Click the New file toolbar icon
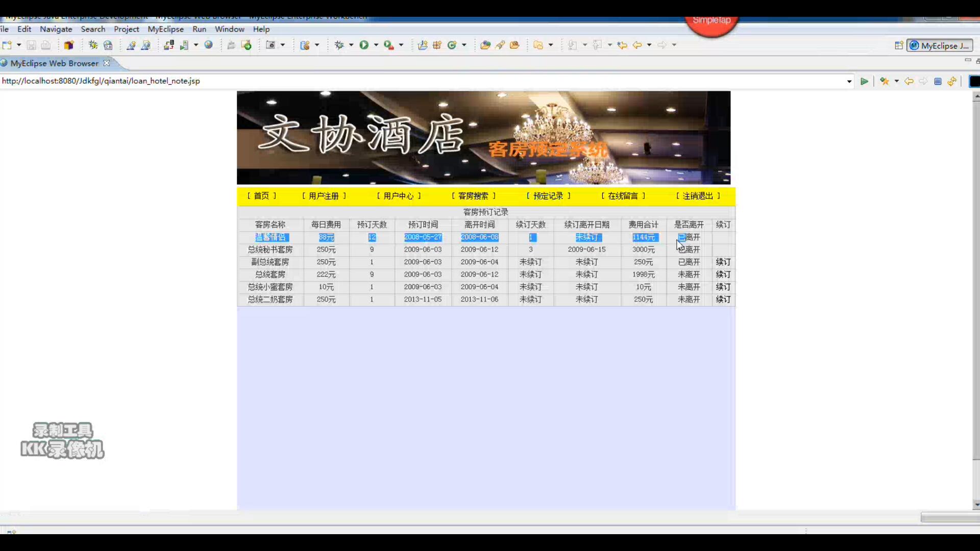Viewport: 980px width, 551px height. point(7,45)
